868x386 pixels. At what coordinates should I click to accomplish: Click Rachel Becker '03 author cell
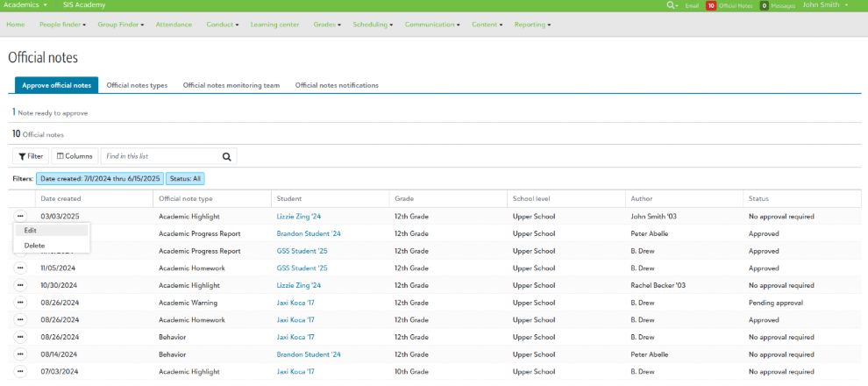pyautogui.click(x=658, y=285)
